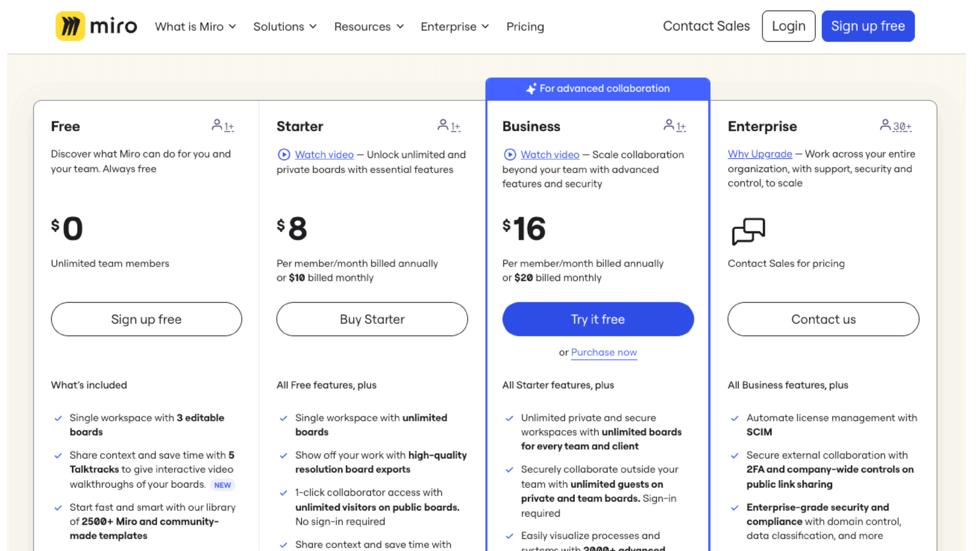Click the Contact us button
Image resolution: width=980 pixels, height=551 pixels.
point(823,319)
